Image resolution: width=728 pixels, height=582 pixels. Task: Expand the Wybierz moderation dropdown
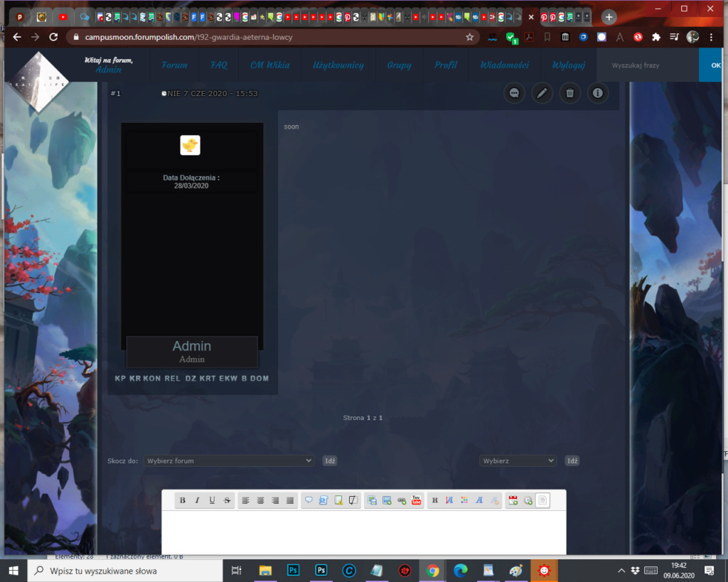[518, 461]
